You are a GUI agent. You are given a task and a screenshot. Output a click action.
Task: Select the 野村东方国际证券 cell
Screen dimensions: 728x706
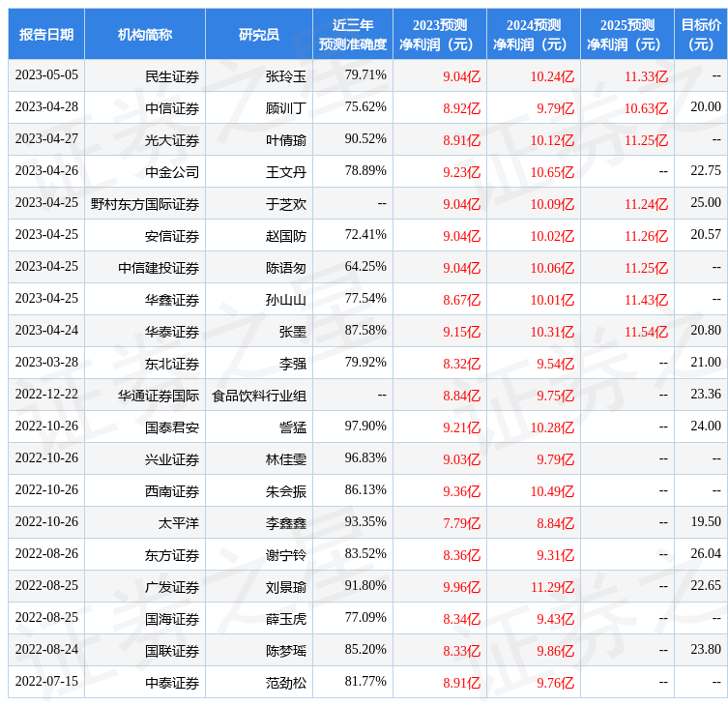(x=145, y=204)
